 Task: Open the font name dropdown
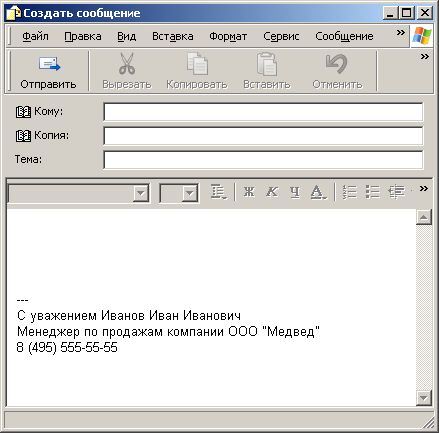[141, 193]
